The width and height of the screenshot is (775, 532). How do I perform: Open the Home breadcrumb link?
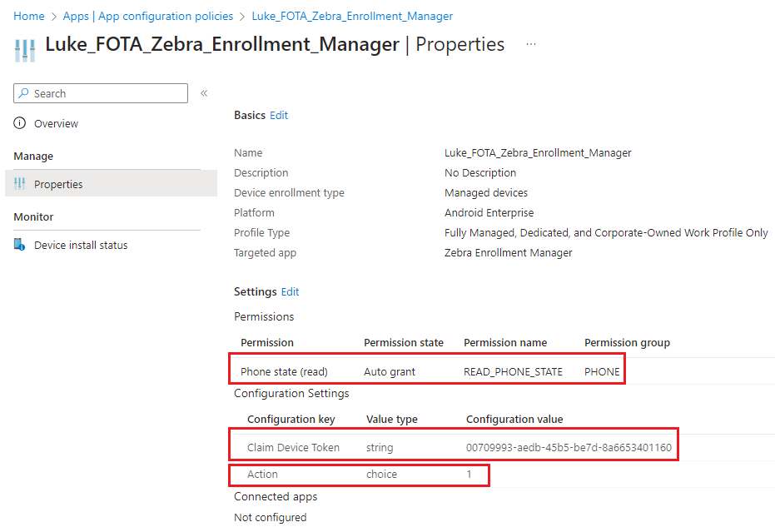(x=28, y=16)
